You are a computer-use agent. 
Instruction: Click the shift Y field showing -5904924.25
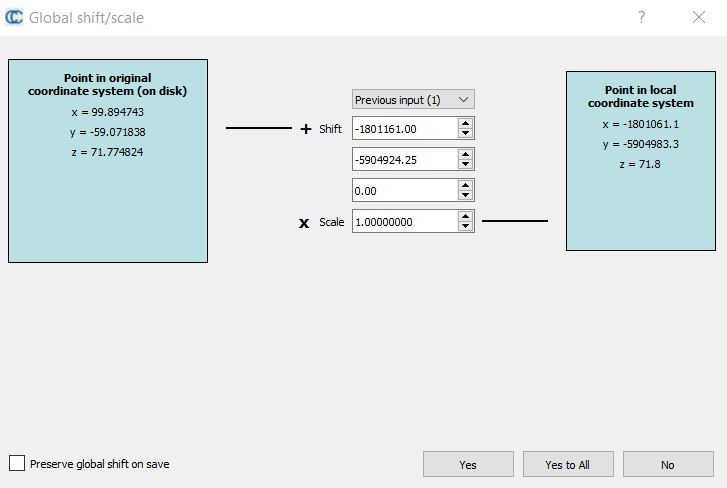(404, 159)
